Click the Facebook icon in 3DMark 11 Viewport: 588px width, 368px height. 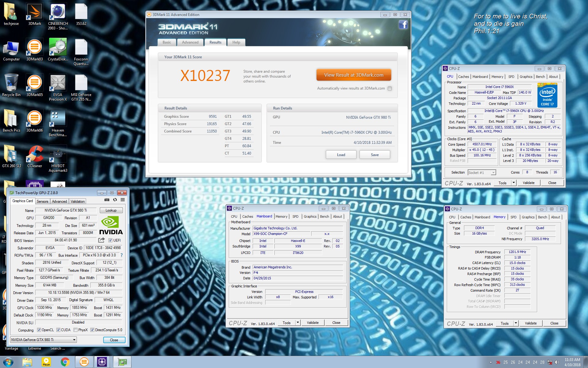(403, 25)
